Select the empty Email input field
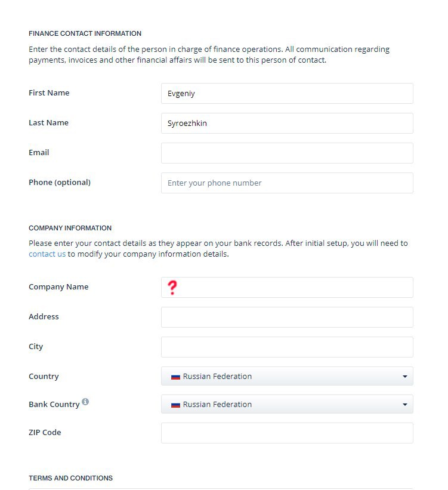This screenshot has width=448, height=490. pyautogui.click(x=286, y=153)
